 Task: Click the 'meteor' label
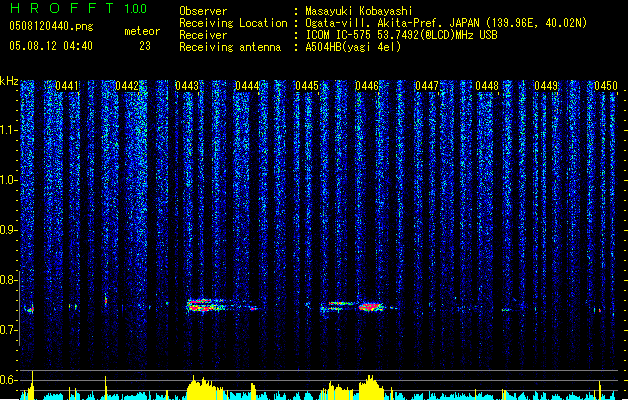click(142, 31)
